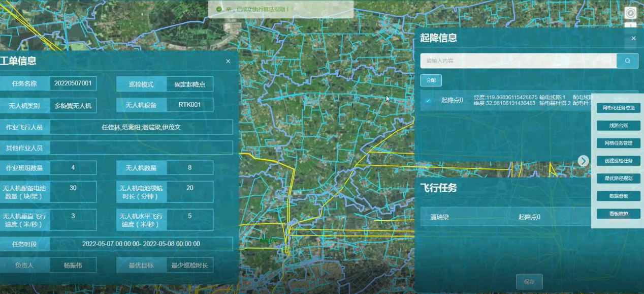Click the 任务名称 value 20220507001
Viewport: 644px width, 294px height.
coord(73,83)
